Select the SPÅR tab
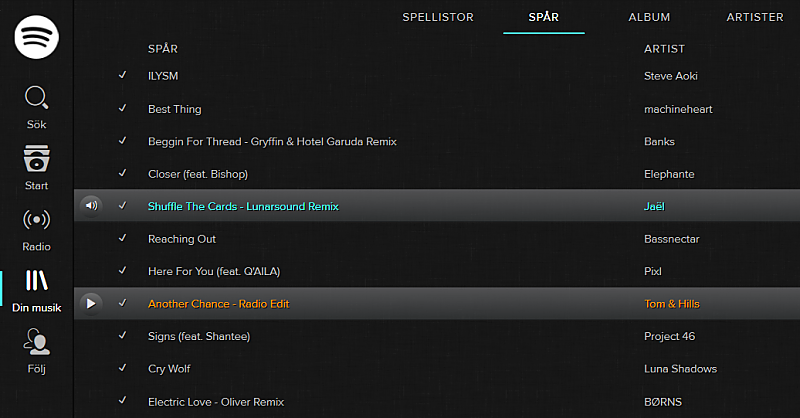Screen dimensions: 800x418 [544, 17]
